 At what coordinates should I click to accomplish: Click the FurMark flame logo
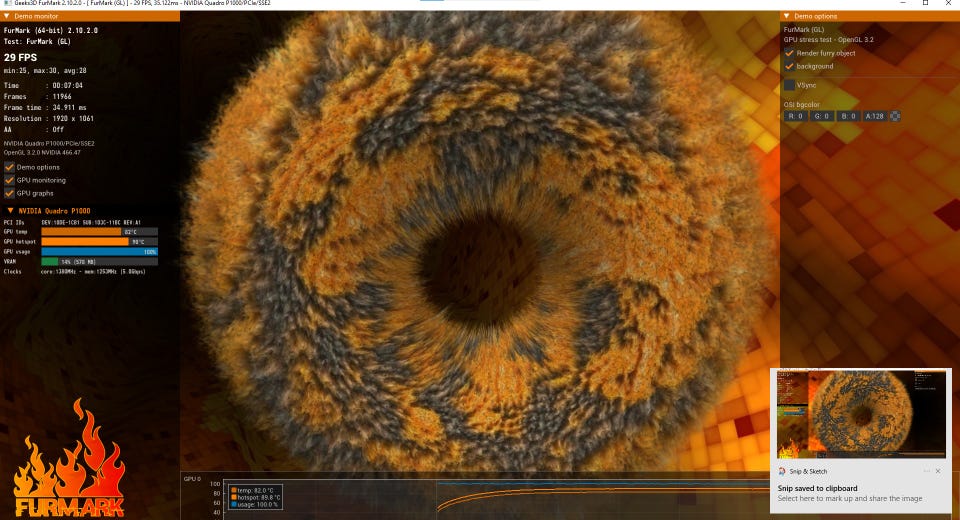click(69, 458)
